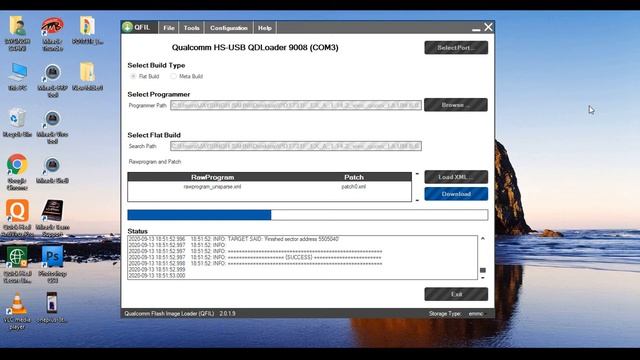Viewport: 640px width, 360px height.
Task: Click Qualcomm HS-USB QDLoader 9008 (COM3) text
Action: pyautogui.click(x=255, y=47)
